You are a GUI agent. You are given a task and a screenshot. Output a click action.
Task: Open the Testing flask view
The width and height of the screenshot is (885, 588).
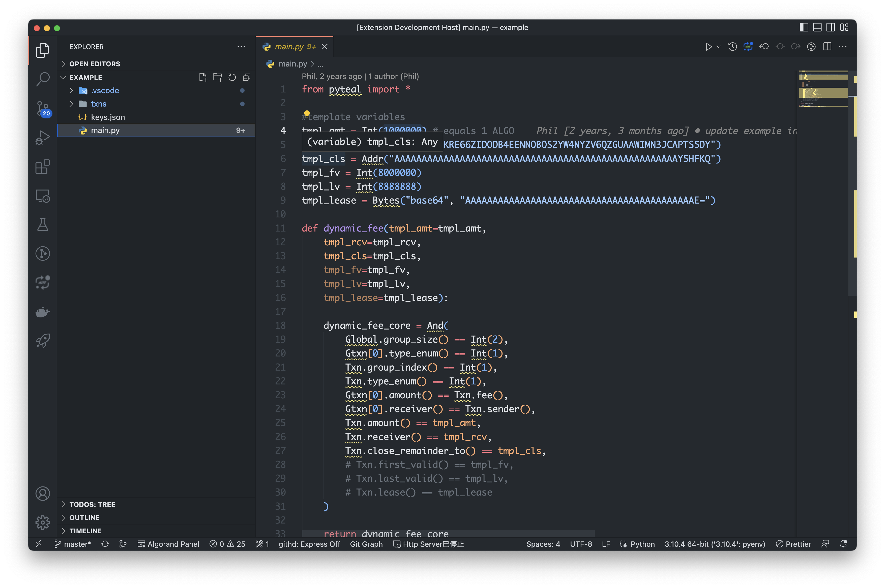(x=42, y=225)
